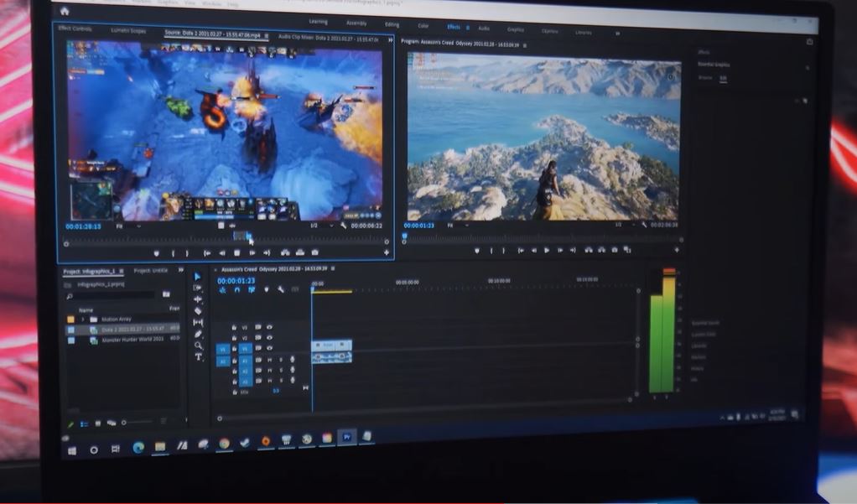Image resolution: width=857 pixels, height=504 pixels.
Task: Switch to Learning workspace
Action: 318,22
